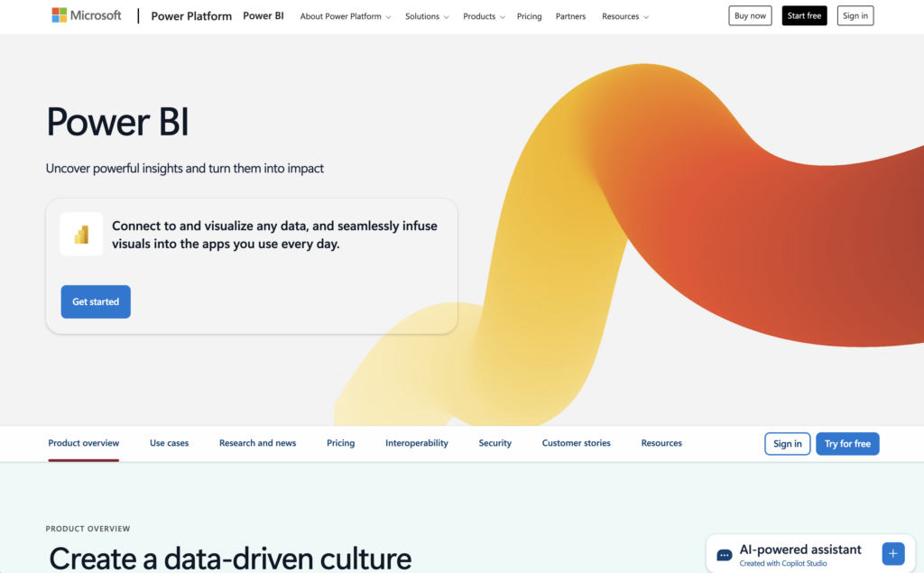Click Sign in at top right
The height and width of the screenshot is (573, 924).
click(x=855, y=16)
